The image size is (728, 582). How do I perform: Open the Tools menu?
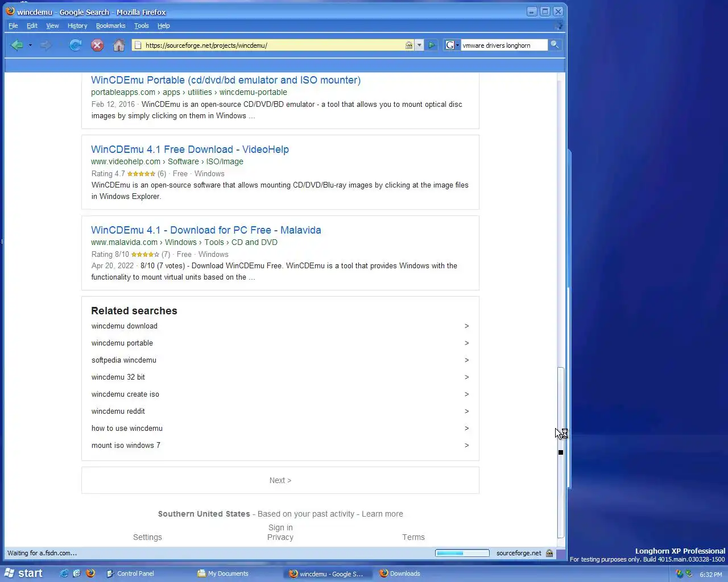click(x=141, y=26)
